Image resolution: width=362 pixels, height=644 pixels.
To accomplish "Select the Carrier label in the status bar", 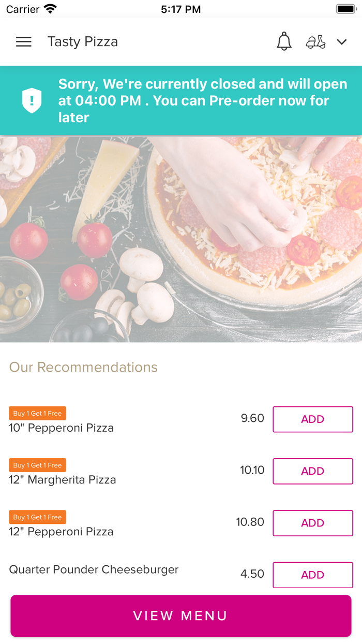I will [x=17, y=8].
